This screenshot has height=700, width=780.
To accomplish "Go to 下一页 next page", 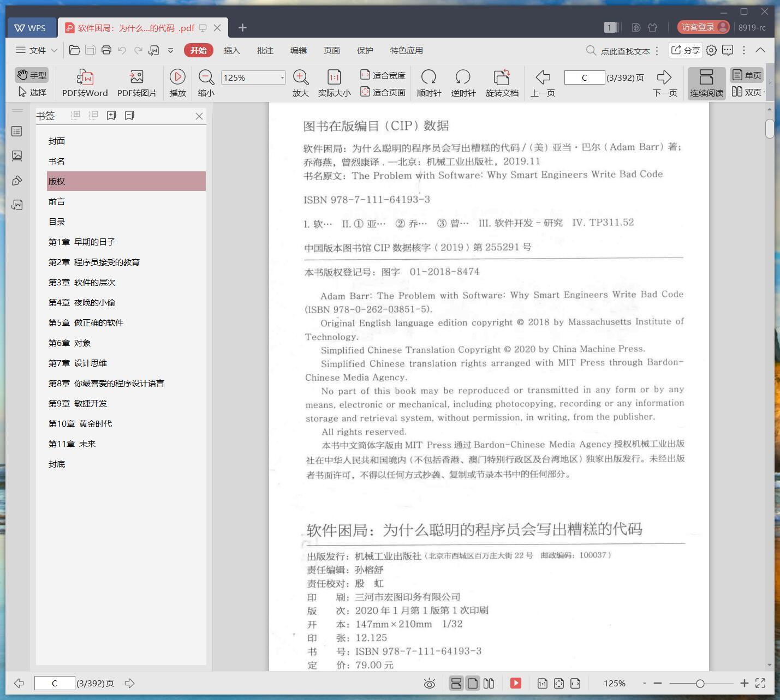I will point(665,83).
